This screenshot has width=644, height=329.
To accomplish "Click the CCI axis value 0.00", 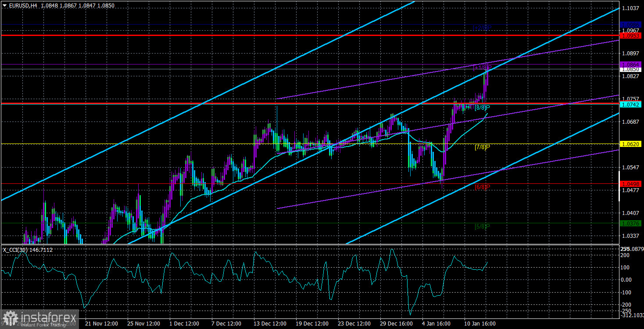I will click(x=626, y=280).
